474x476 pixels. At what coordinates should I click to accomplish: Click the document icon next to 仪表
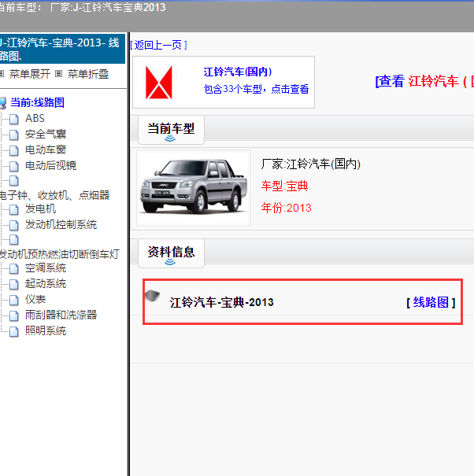[x=13, y=300]
